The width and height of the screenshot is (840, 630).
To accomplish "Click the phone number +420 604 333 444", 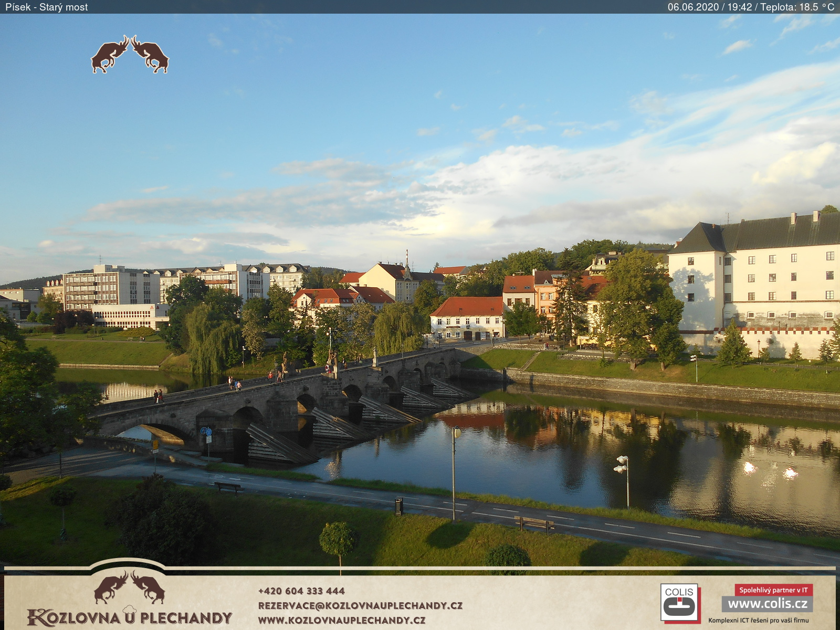I will pos(301,591).
